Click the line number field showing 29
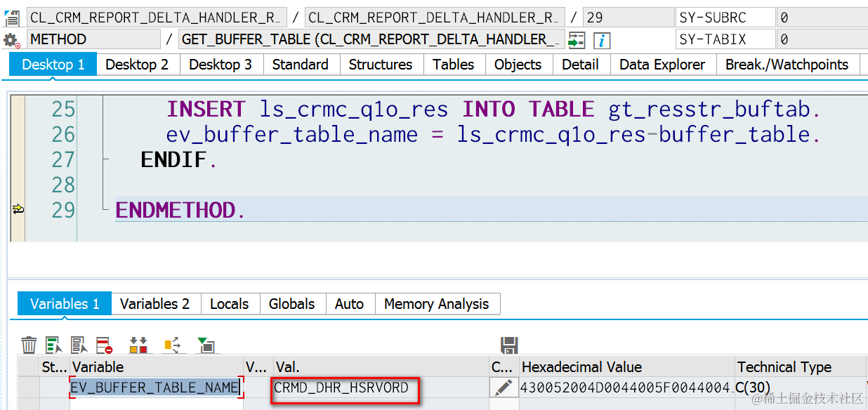Screen dimensions: 868x410 [x=628, y=18]
